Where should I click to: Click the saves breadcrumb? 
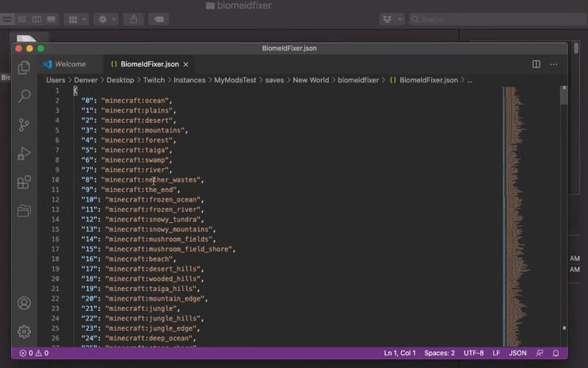tap(274, 80)
